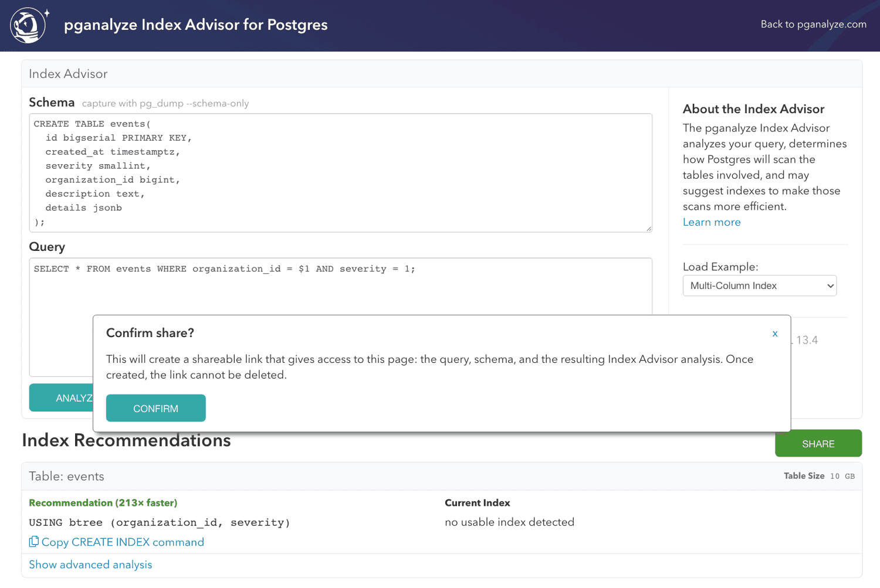Viewport: 880px width, 588px height.
Task: Click the Table Size 10 GB indicator
Action: 818,476
